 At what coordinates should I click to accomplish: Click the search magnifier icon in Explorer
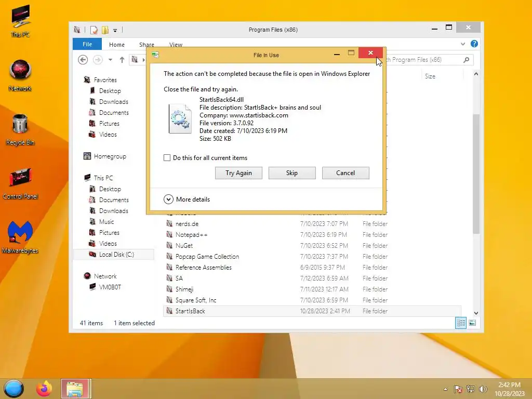[x=467, y=60]
